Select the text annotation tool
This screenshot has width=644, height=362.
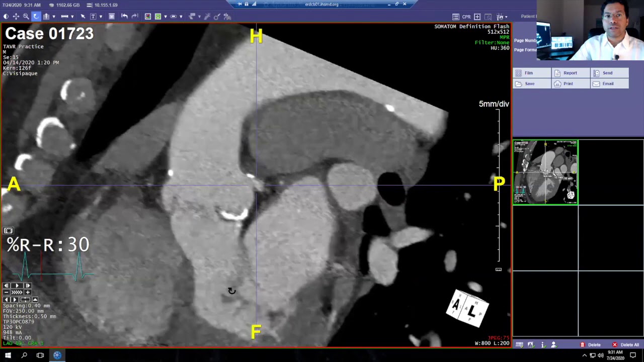click(93, 17)
